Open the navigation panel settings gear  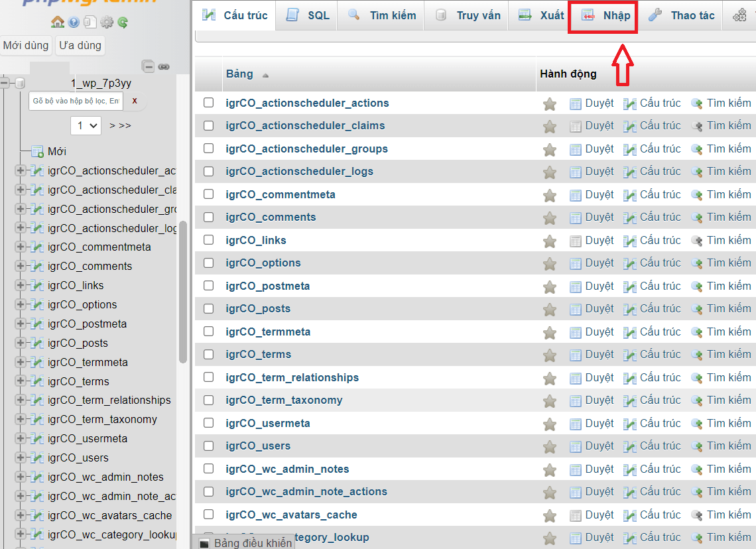(107, 23)
